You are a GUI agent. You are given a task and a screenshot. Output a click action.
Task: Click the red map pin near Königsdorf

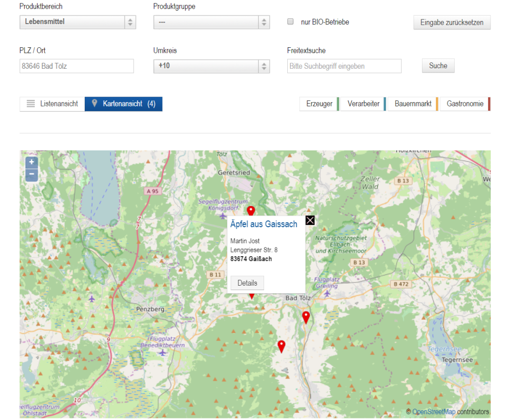pos(250,211)
